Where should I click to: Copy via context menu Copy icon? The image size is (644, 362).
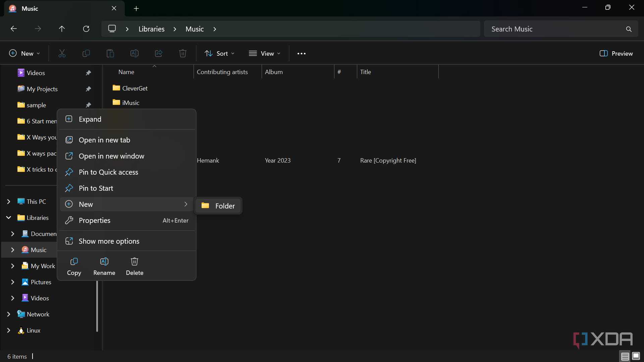point(74,267)
